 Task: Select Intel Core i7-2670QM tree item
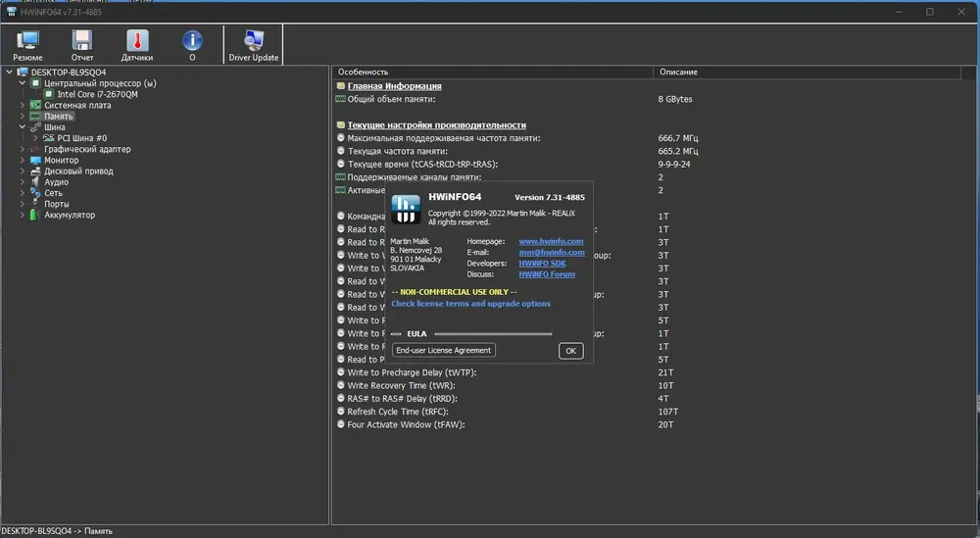97,94
